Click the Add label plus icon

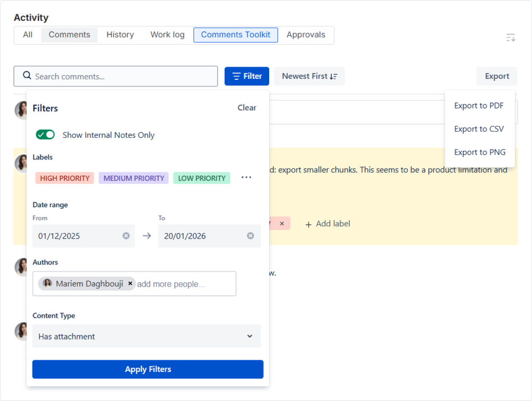point(308,224)
